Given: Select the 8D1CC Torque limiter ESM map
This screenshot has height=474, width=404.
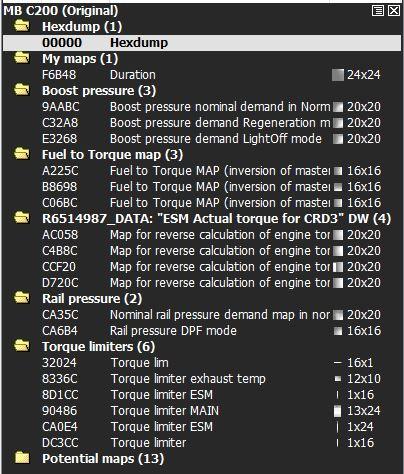Looking at the screenshot, I should [202, 395].
